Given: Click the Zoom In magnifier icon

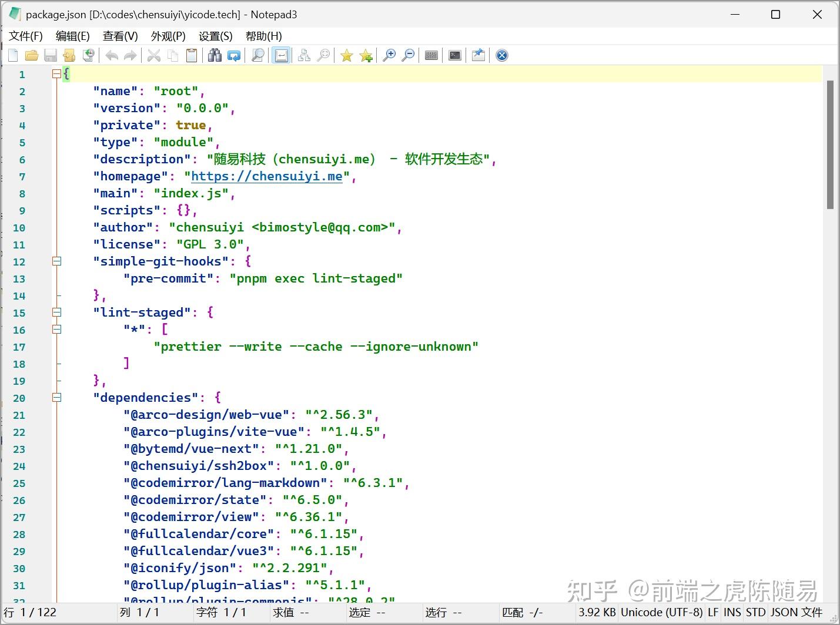Looking at the screenshot, I should (389, 55).
